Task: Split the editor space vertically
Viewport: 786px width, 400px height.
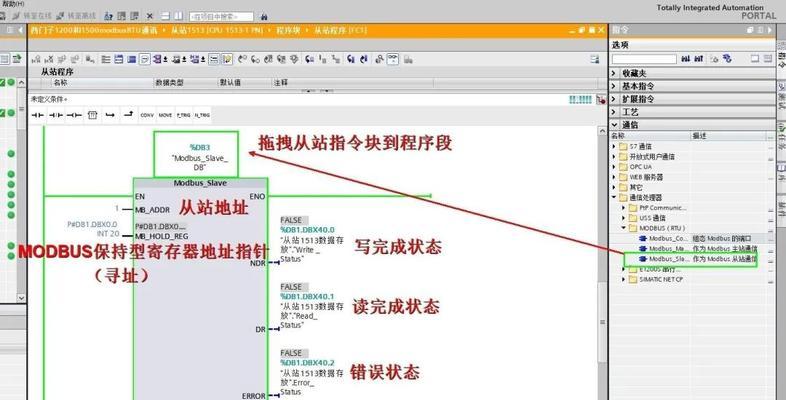Action: click(x=178, y=17)
